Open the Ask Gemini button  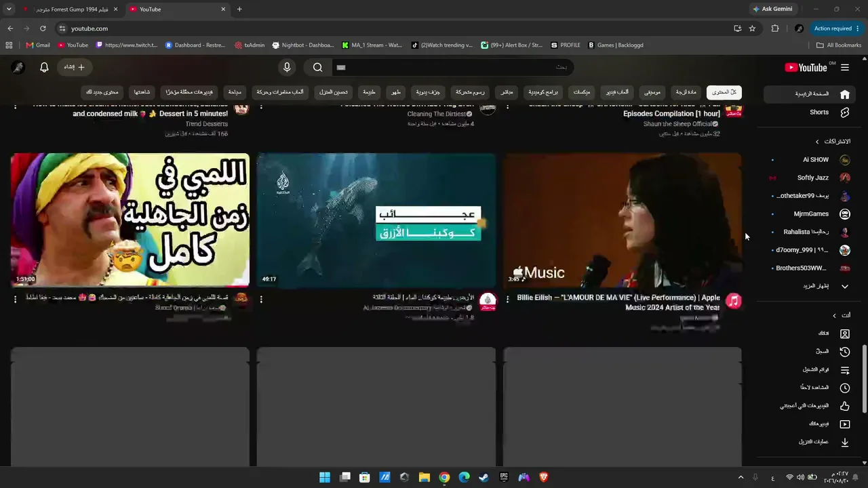coord(772,9)
